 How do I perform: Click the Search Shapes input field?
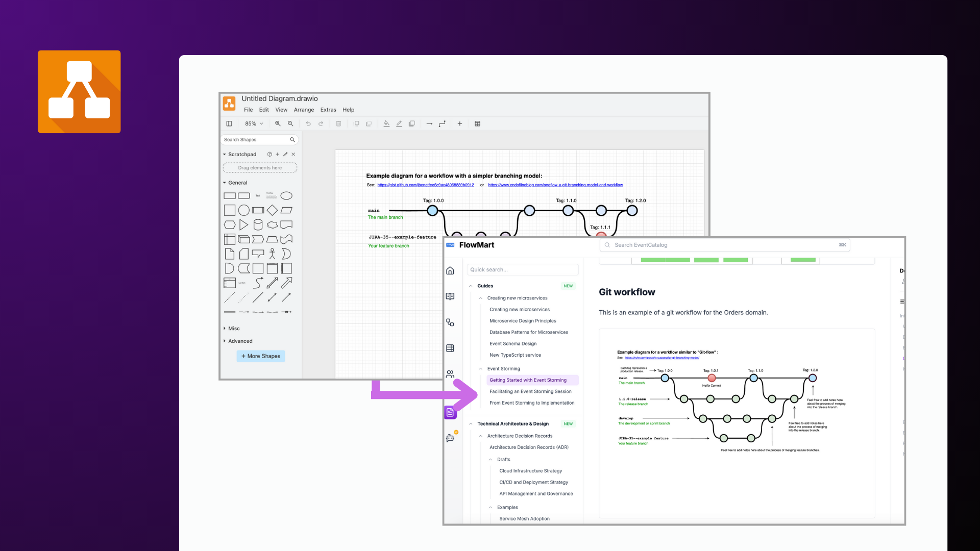[255, 140]
